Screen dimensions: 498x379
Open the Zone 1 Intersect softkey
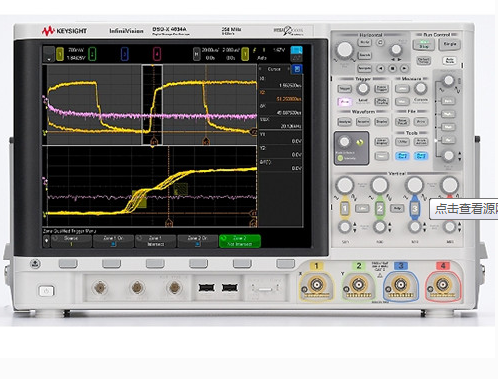click(155, 241)
